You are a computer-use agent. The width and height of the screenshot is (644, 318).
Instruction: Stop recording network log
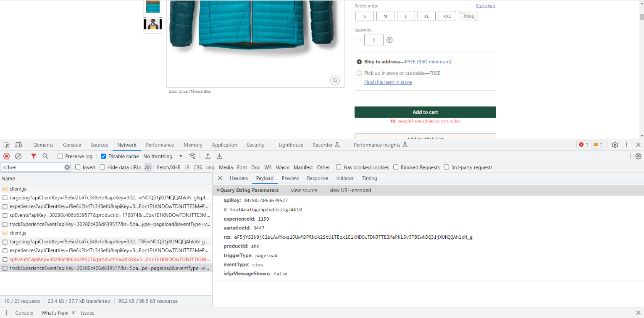click(x=7, y=156)
